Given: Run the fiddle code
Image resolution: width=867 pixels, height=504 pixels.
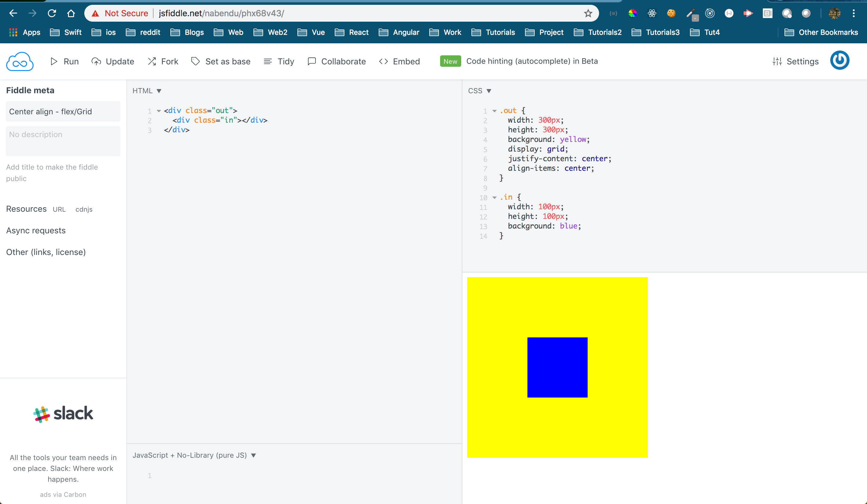Looking at the screenshot, I should pyautogui.click(x=64, y=62).
